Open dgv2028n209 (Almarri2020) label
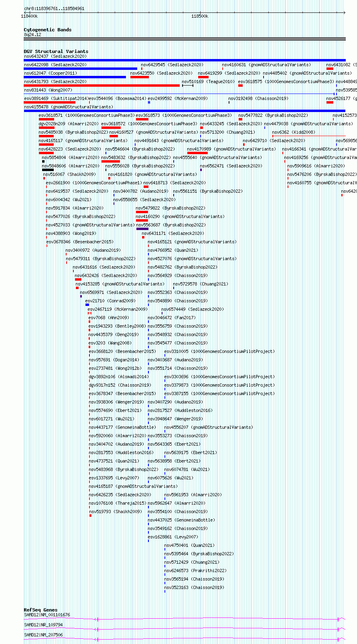This screenshot has width=357, height=644. tap(69, 124)
